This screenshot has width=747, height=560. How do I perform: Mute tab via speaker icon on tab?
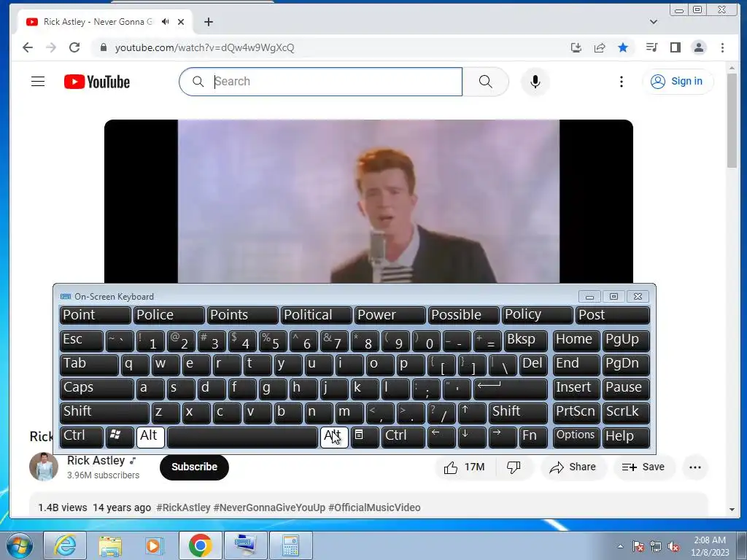(166, 22)
